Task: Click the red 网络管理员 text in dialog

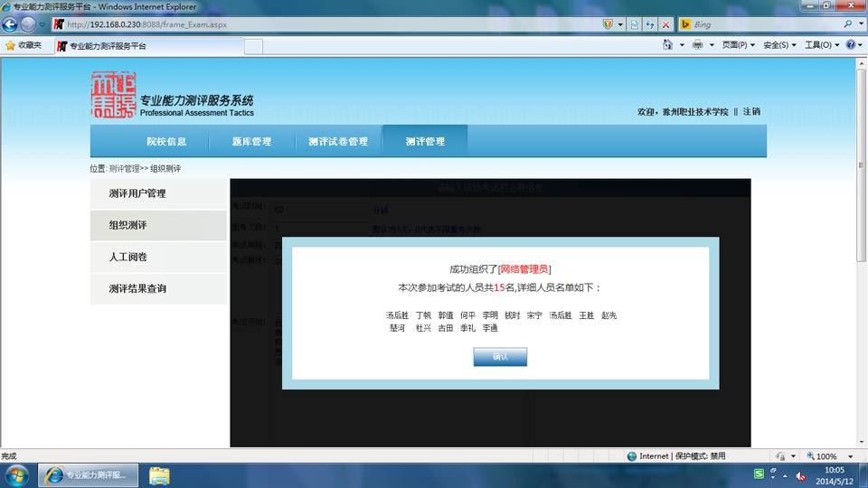Action: [x=524, y=269]
